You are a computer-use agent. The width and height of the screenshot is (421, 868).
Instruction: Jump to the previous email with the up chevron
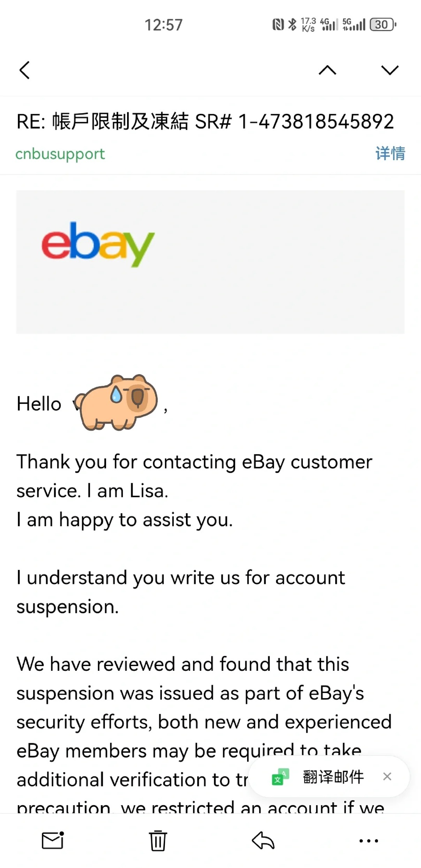pos(327,70)
